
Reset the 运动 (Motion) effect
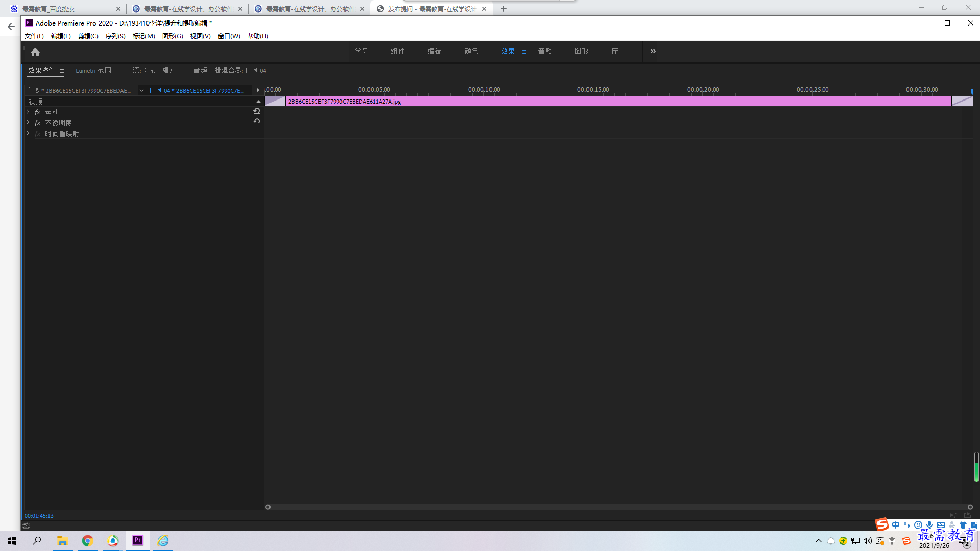[x=257, y=111]
